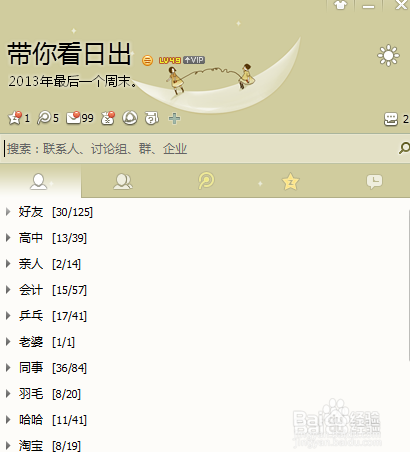Open the shopping cart style icon
The width and height of the screenshot is (410, 452).
coord(152,118)
